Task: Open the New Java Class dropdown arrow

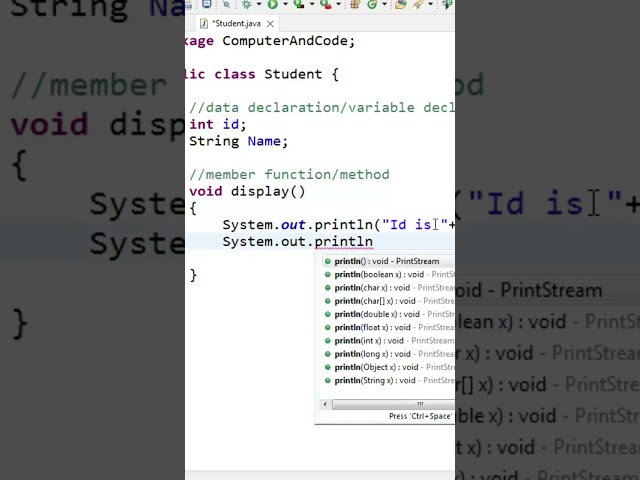Action: (384, 4)
